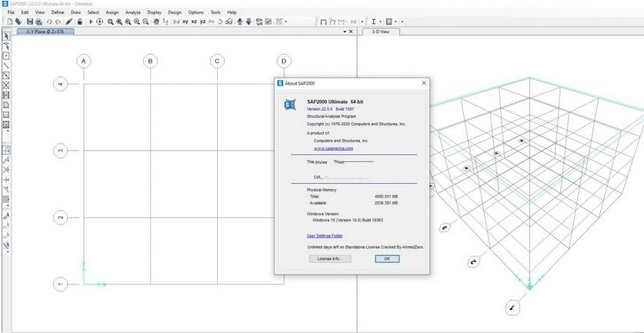Close the X-Y Plane view pane

(x=351, y=32)
